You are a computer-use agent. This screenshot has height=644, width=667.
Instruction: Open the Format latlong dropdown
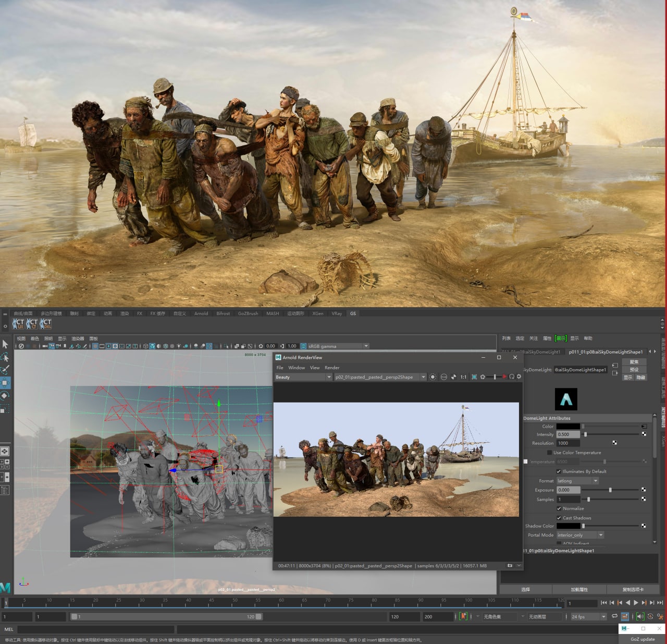point(577,481)
